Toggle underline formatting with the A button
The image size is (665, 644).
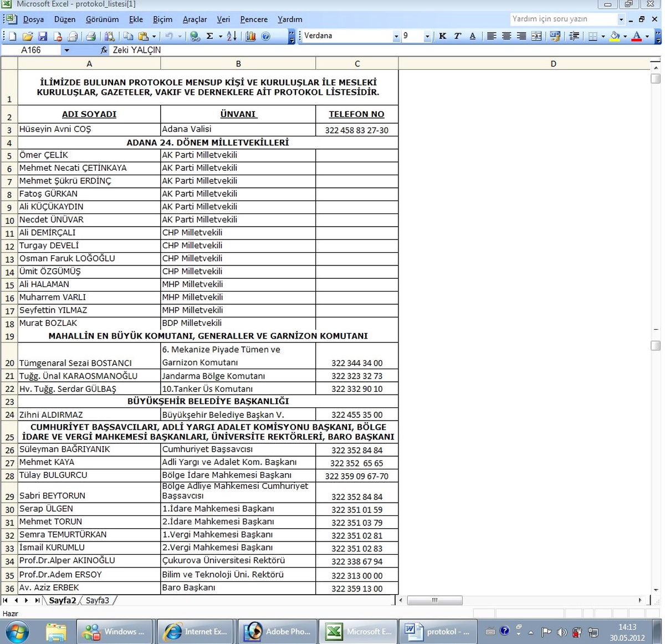coord(472,36)
